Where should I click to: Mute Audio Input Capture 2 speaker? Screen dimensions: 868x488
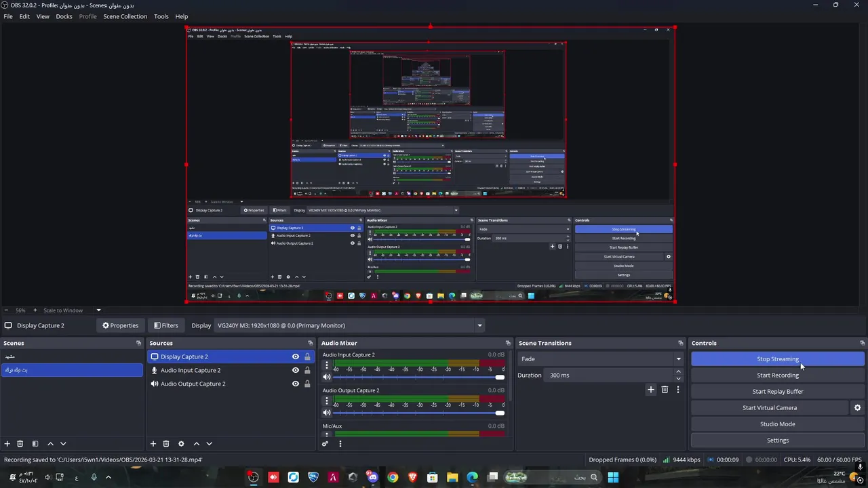tap(327, 377)
